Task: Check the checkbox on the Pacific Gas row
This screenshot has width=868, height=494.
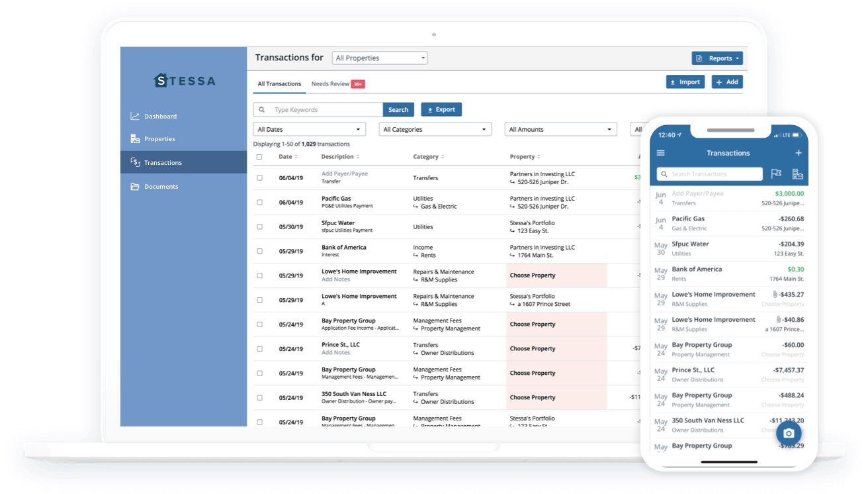Action: pyautogui.click(x=259, y=202)
